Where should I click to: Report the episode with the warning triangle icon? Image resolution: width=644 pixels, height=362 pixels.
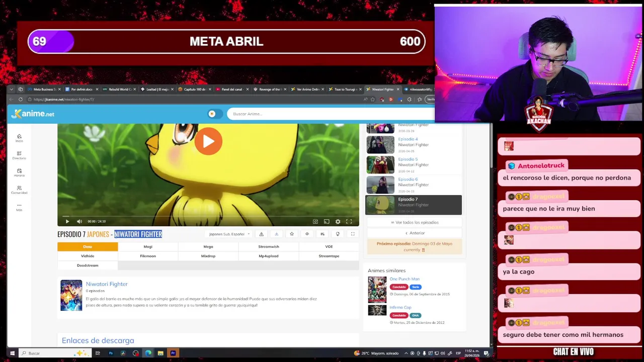(261, 234)
